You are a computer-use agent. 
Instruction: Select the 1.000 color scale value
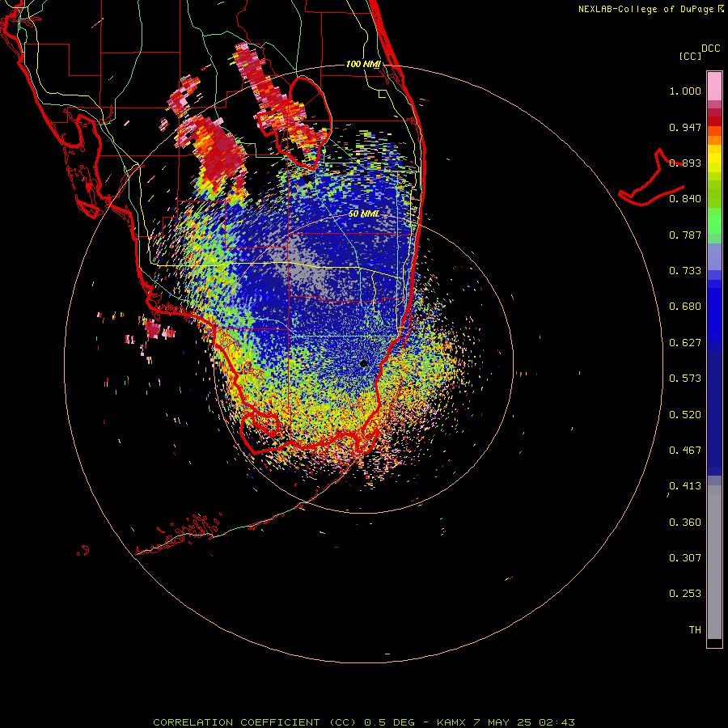tap(685, 91)
